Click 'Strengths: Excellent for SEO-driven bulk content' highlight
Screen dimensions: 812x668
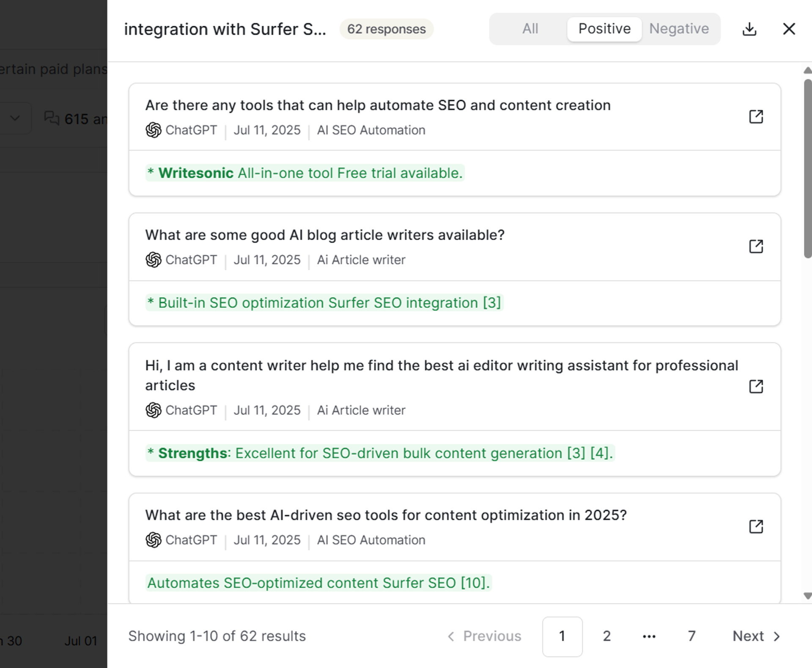(380, 453)
